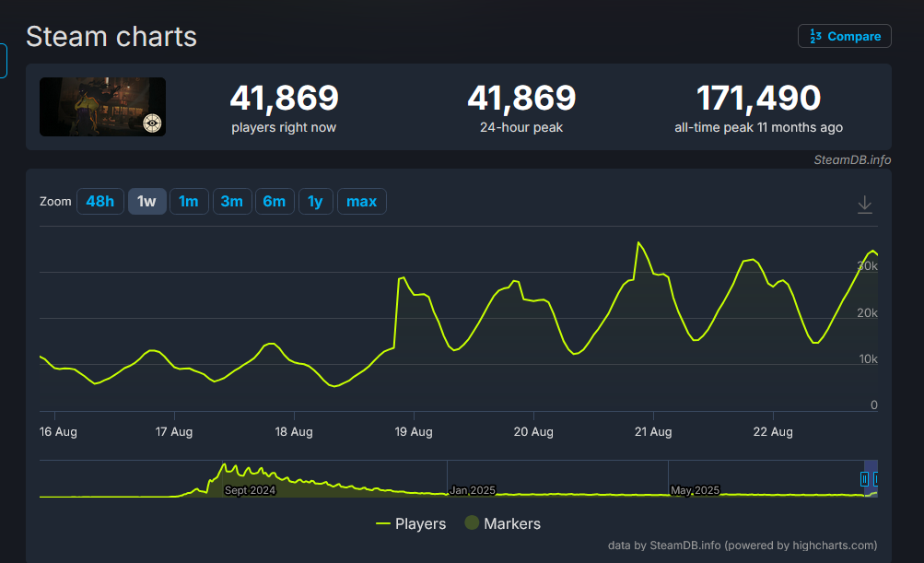
Task: Click the Steam charts heading
Action: pyautogui.click(x=111, y=37)
